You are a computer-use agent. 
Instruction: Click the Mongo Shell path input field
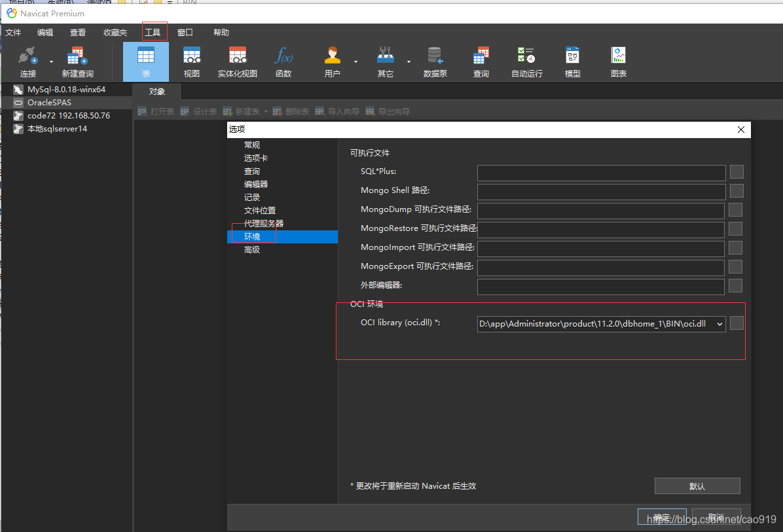pos(601,192)
